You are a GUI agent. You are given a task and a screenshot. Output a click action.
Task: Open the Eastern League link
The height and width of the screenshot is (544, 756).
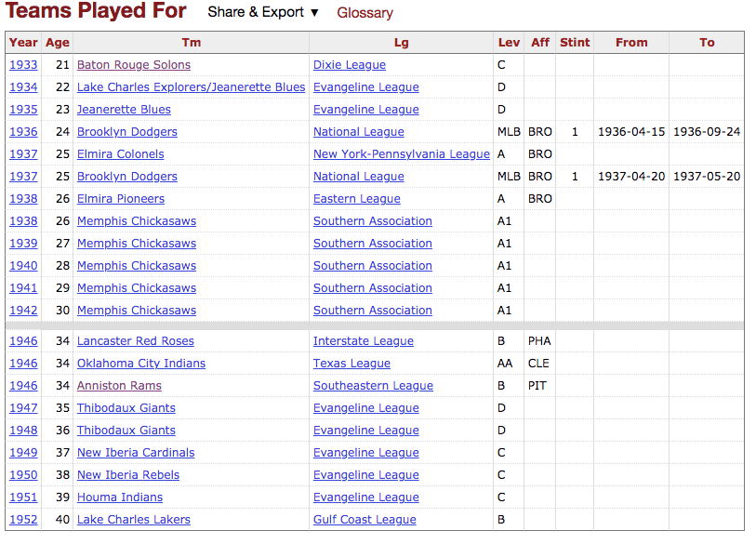click(357, 199)
